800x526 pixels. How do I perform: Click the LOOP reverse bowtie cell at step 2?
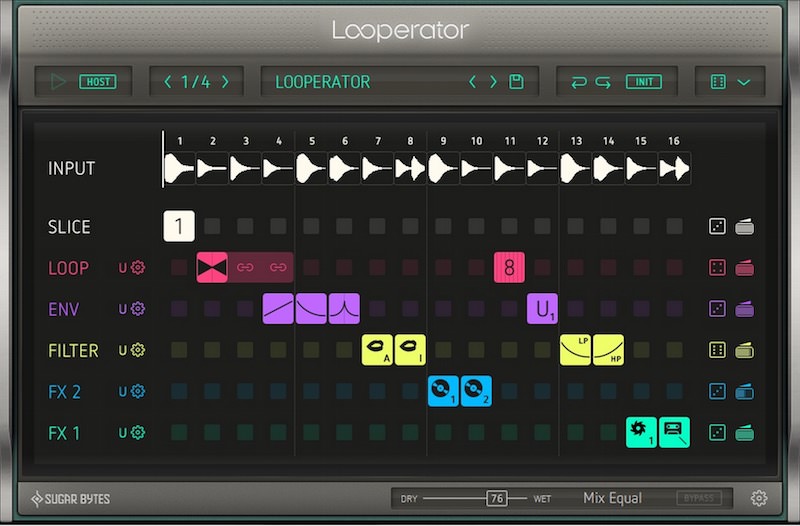[x=212, y=267]
